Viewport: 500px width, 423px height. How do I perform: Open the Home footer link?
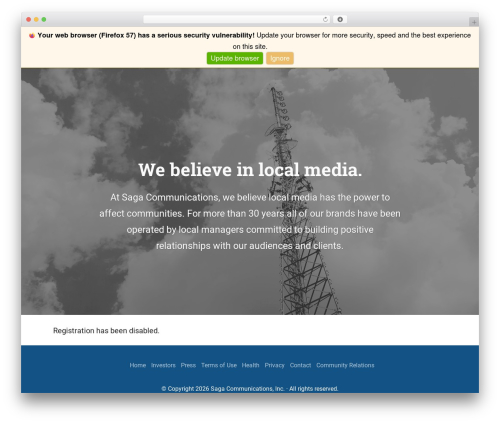138,365
